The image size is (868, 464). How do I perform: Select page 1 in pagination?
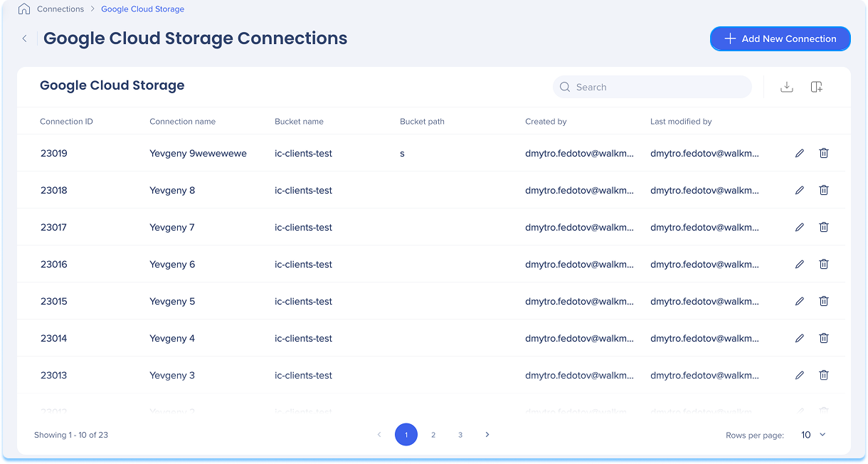(x=406, y=434)
